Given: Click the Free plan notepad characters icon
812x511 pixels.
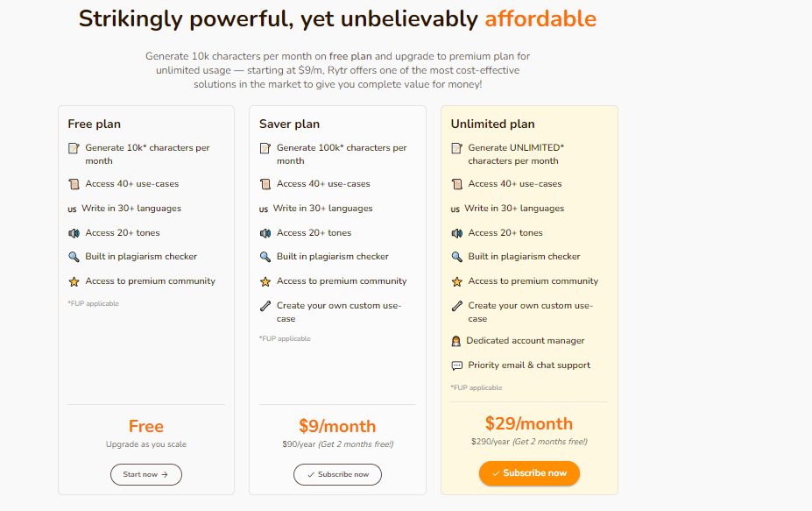Looking at the screenshot, I should 74,148.
